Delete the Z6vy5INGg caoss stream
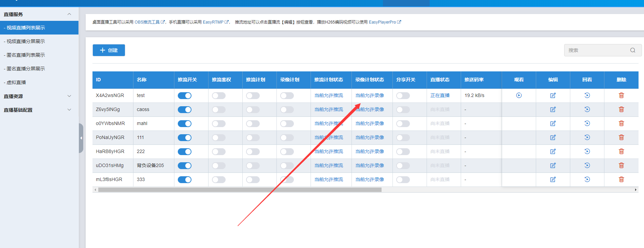The width and height of the screenshot is (644, 248). tap(621, 109)
